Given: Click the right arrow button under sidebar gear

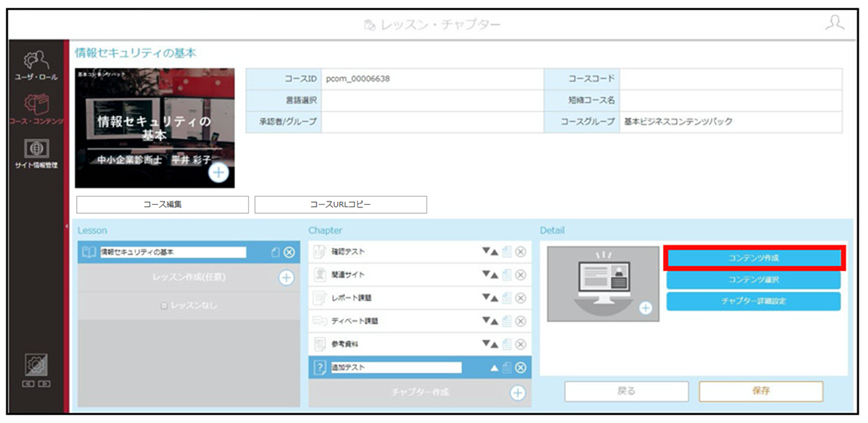Looking at the screenshot, I should (x=44, y=384).
